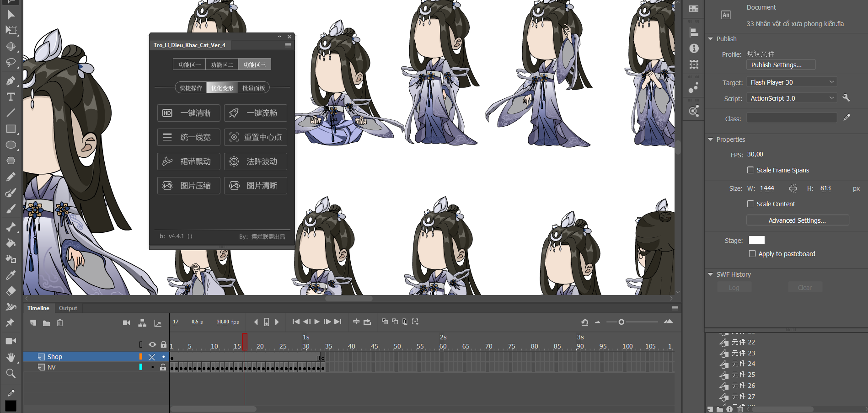
Task: Enable the Scale Content checkbox
Action: [750, 204]
